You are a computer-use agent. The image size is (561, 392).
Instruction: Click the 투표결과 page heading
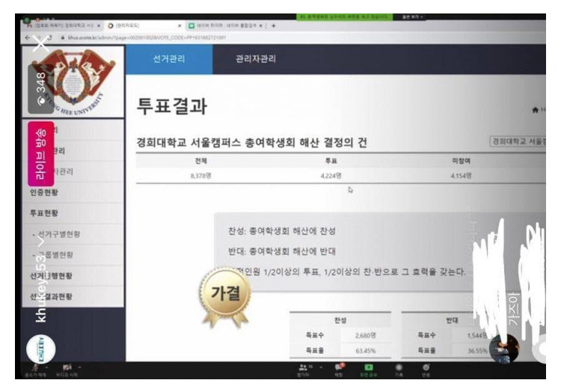pos(172,106)
